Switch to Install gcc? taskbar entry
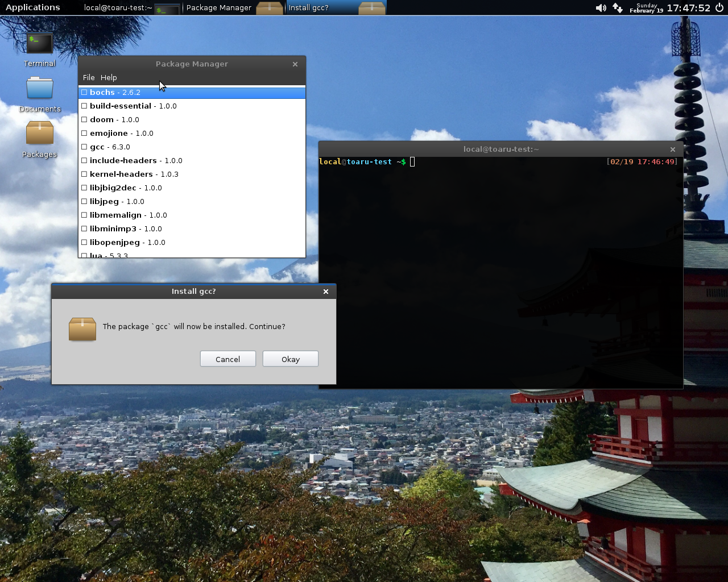The image size is (728, 582). 336,8
